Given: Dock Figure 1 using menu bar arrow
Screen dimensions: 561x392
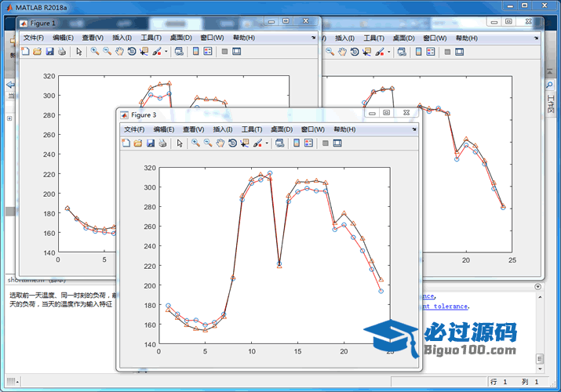Looking at the screenshot, I should pyautogui.click(x=313, y=38).
